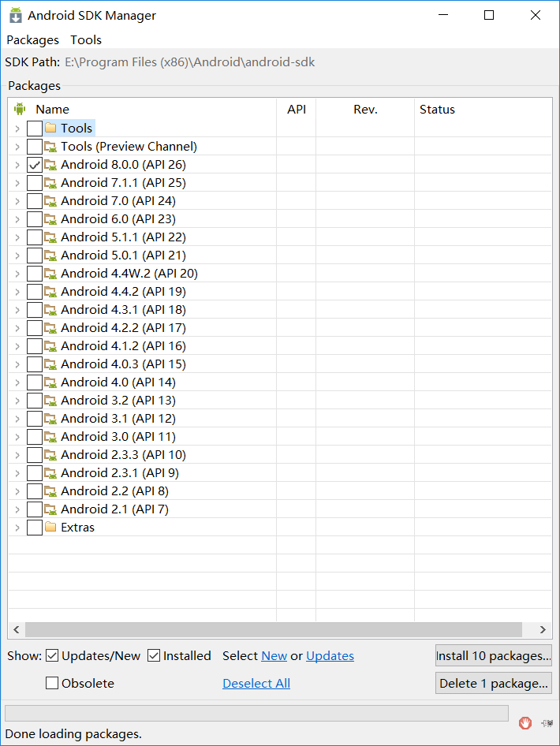Click the Android 6.0 (API 23) folder icon
The image size is (560, 746).
click(x=50, y=218)
